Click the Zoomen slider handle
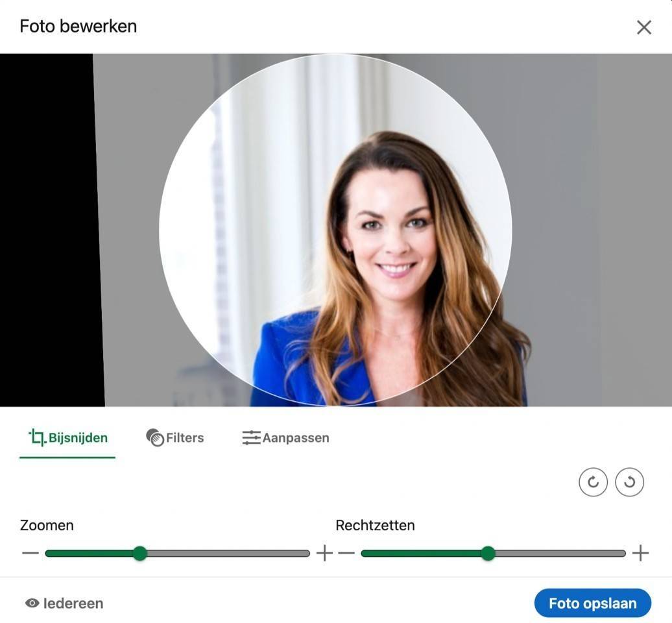 [x=139, y=553]
